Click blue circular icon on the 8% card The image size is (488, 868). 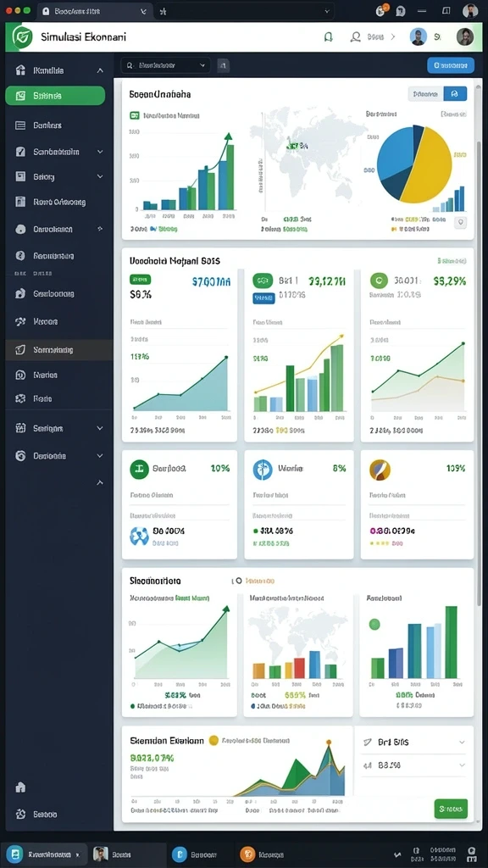[263, 469]
